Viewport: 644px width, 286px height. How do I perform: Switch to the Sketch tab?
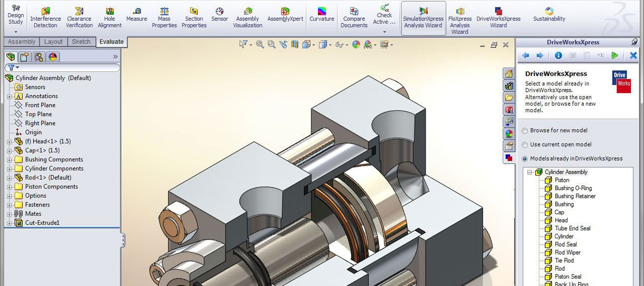tap(81, 42)
